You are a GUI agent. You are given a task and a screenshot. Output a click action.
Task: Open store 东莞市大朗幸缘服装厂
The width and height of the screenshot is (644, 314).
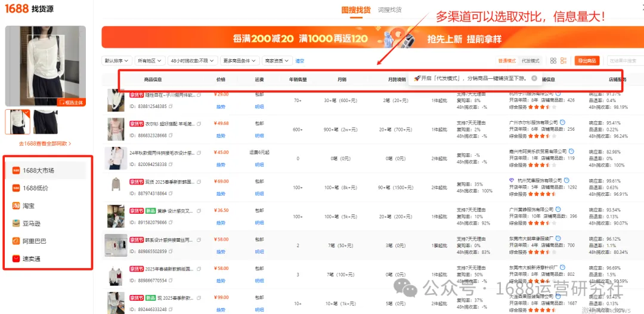point(531,238)
